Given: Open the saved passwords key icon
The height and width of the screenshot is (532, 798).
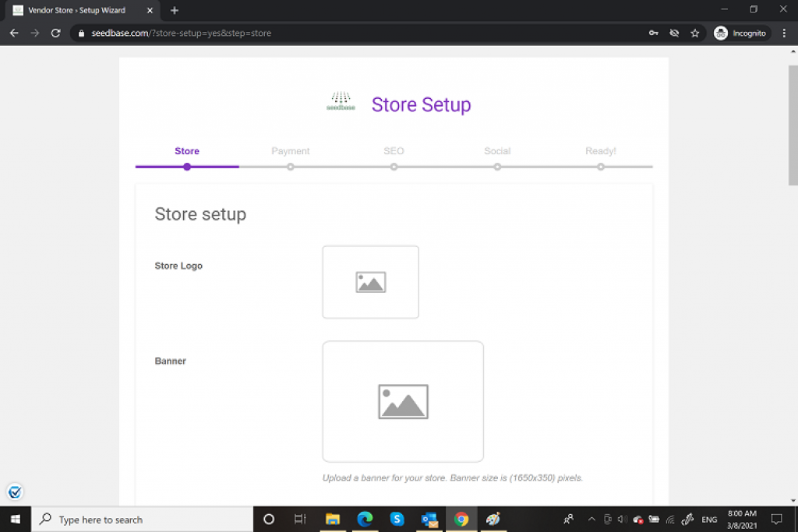Looking at the screenshot, I should [x=653, y=33].
